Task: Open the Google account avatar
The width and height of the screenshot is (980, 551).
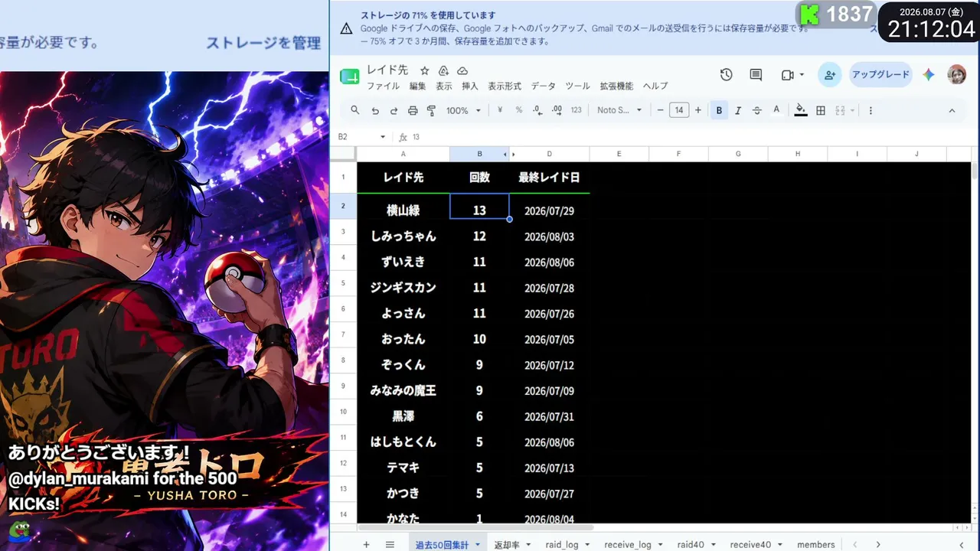Action: tap(956, 75)
